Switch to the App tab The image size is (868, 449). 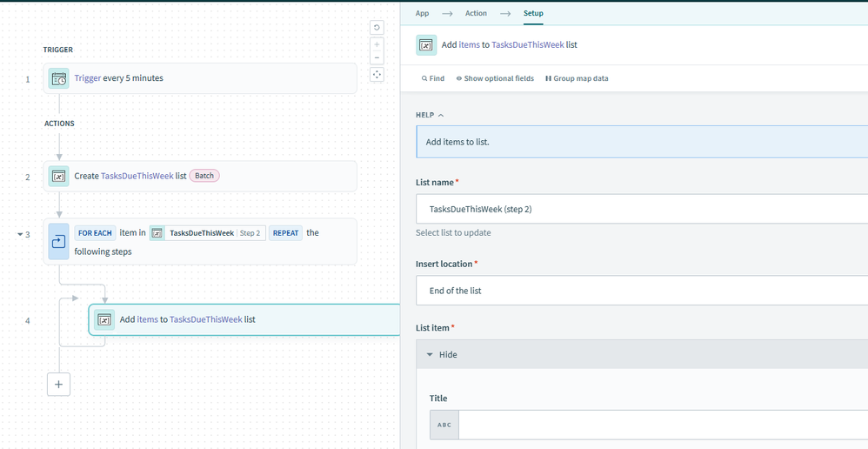(x=422, y=13)
